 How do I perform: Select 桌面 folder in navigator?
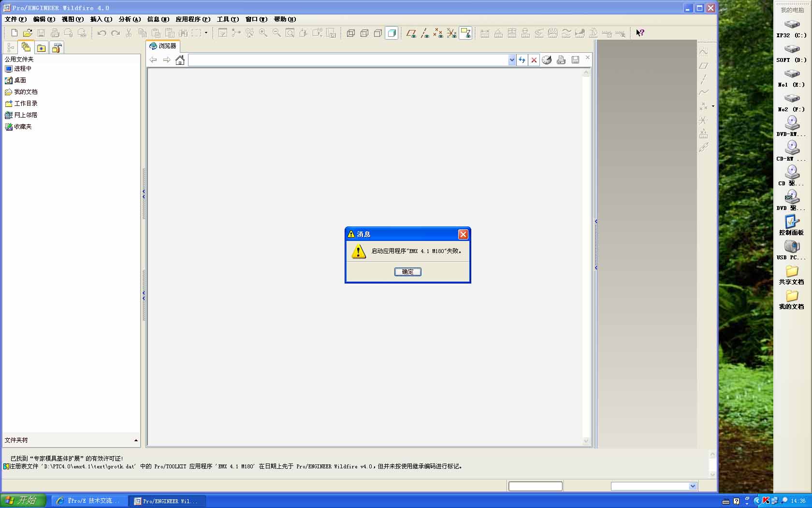[15, 80]
